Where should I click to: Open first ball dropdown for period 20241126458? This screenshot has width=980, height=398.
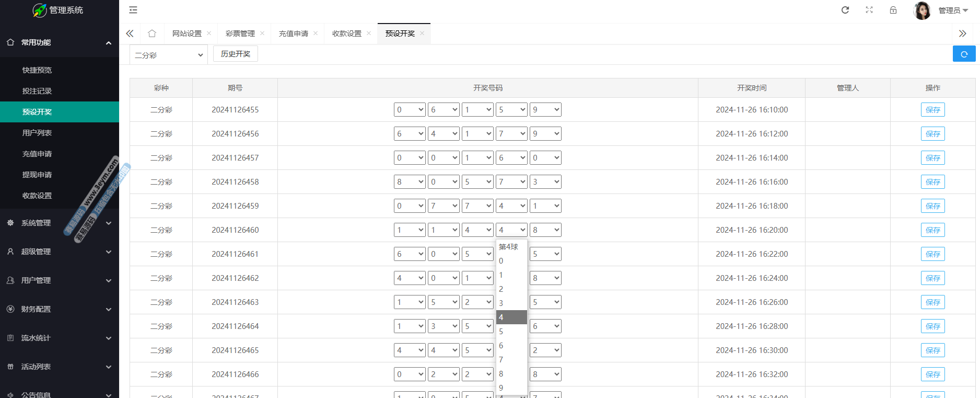coord(410,182)
